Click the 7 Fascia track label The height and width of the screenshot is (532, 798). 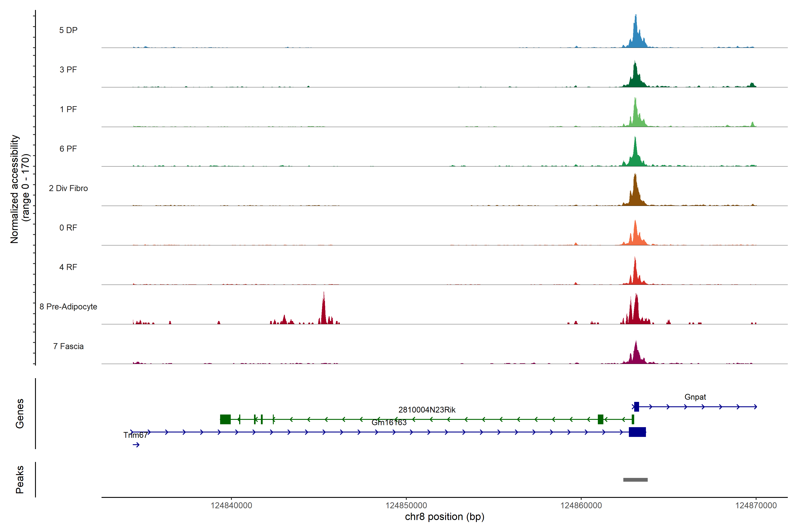[x=68, y=346]
